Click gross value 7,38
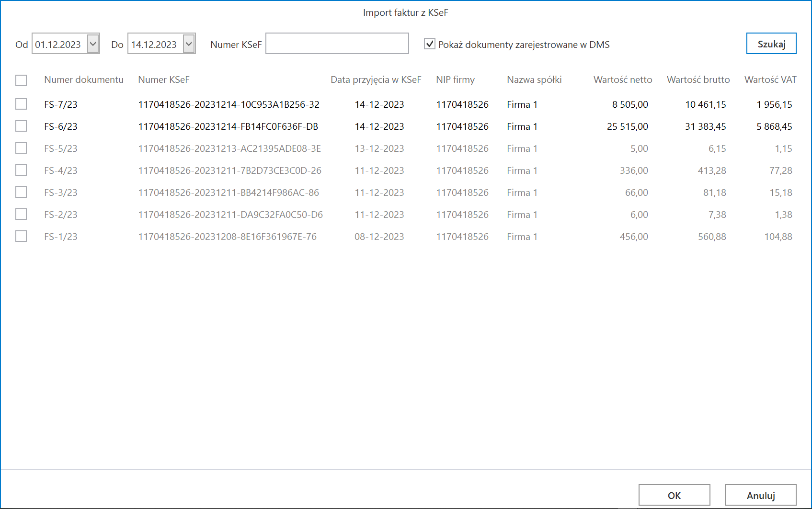 pyautogui.click(x=717, y=215)
